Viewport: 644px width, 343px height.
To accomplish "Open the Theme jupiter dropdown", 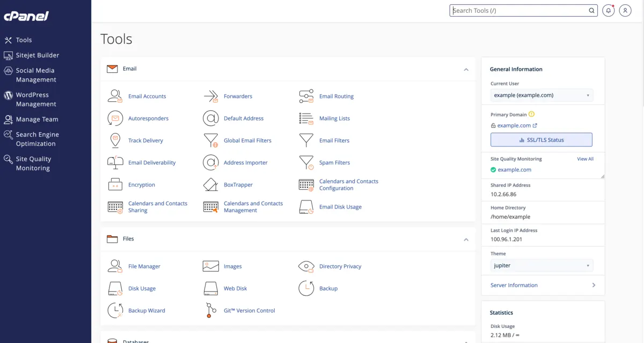I will point(541,265).
